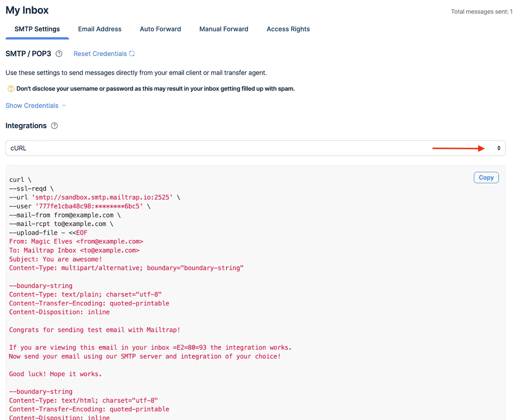Click the Congrats for sending test email line
514x420 pixels.
point(95,330)
